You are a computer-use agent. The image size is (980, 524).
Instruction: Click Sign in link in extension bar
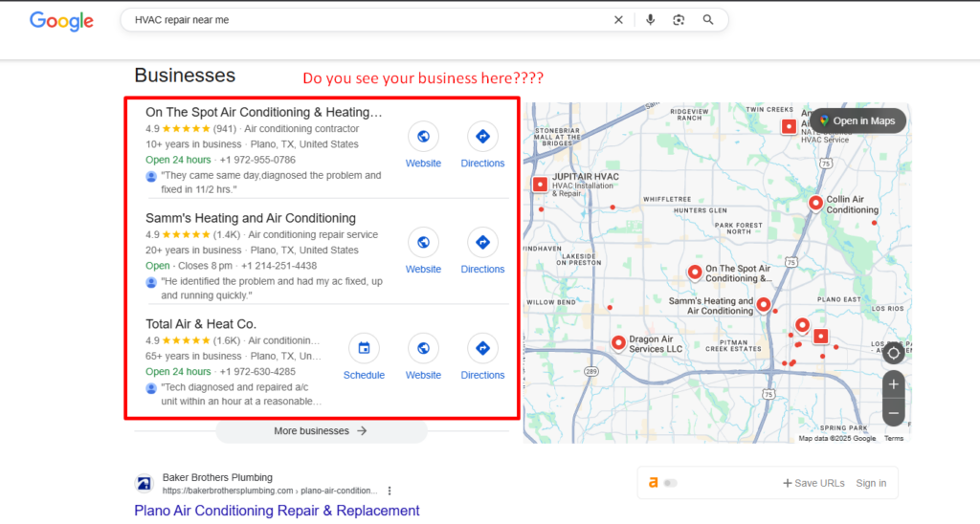coord(871,484)
